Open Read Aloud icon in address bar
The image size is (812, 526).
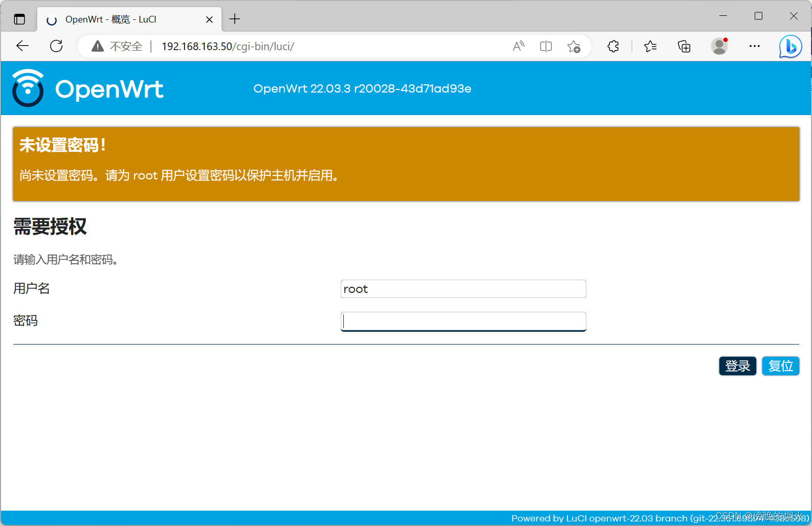click(x=518, y=47)
